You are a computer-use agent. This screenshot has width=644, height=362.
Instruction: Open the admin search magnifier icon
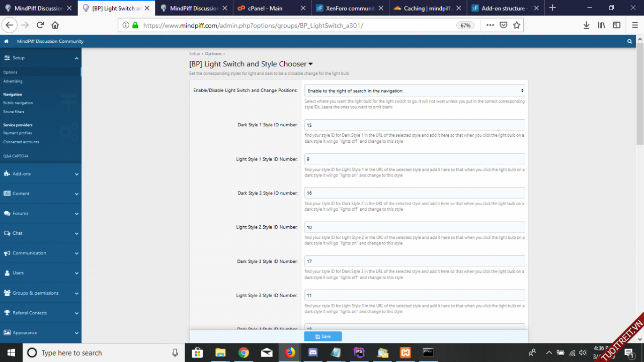[629, 41]
